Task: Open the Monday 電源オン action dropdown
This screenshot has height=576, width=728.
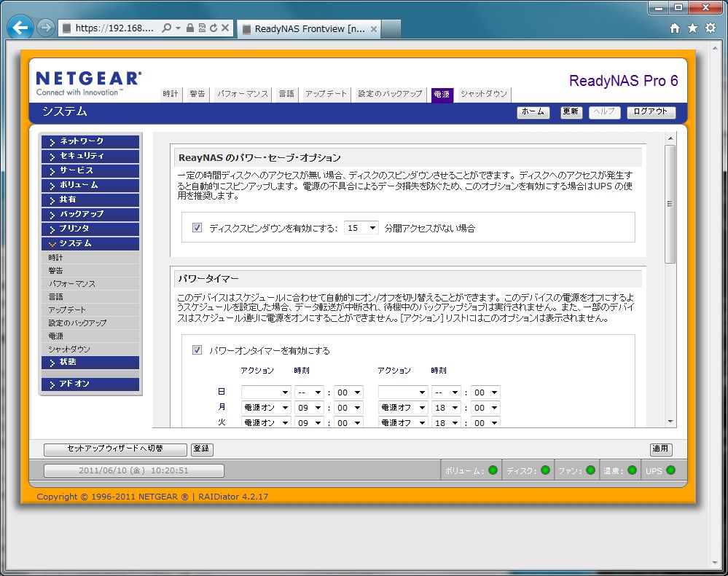Action: pyautogui.click(x=266, y=408)
